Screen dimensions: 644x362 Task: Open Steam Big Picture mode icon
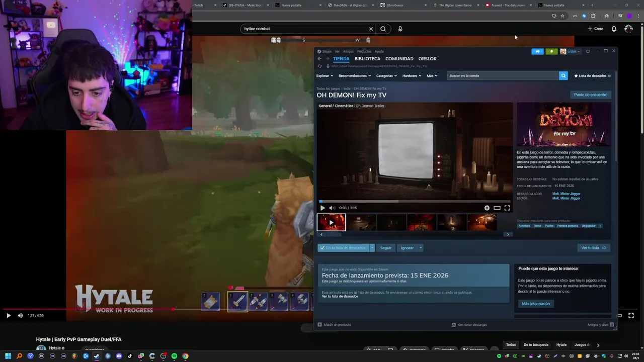588,51
